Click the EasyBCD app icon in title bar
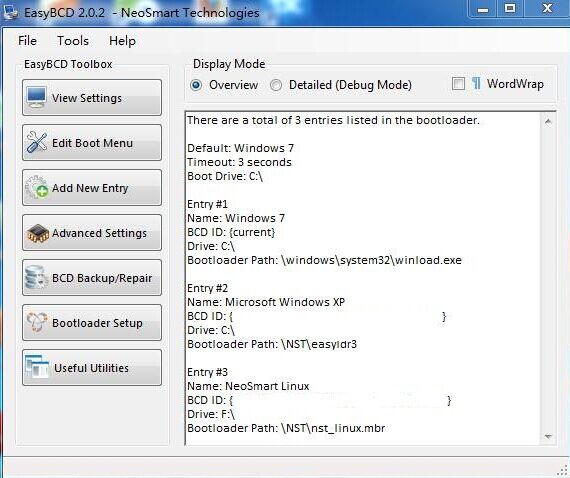Screen dimensions: 570x478 10,12
